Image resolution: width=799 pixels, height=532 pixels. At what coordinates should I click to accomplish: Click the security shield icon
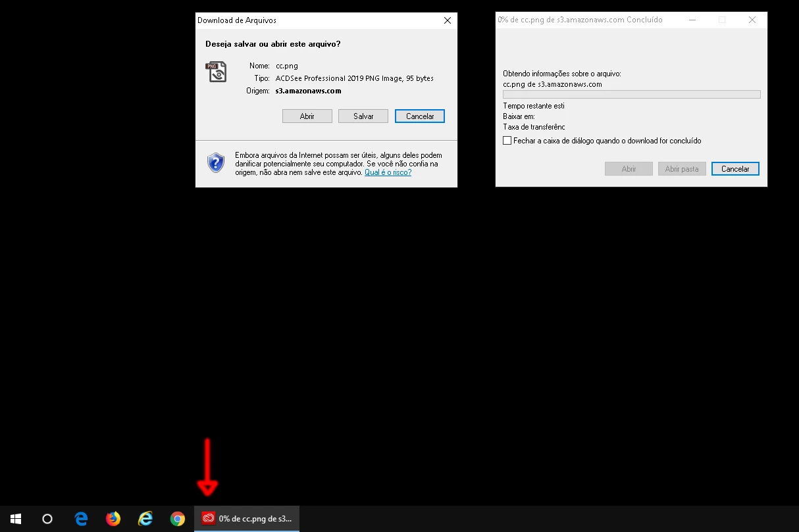tap(216, 162)
